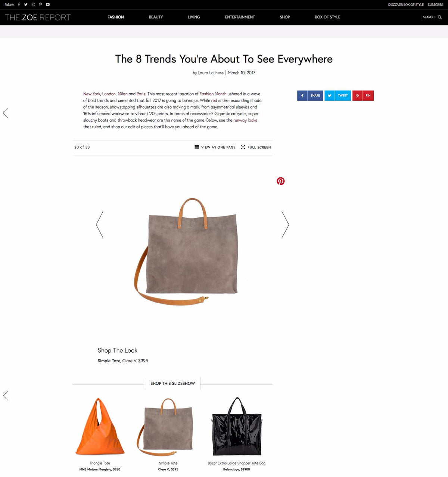This screenshot has width=448, height=477.
Task: Open the Twitter follow icon
Action: point(26,4)
